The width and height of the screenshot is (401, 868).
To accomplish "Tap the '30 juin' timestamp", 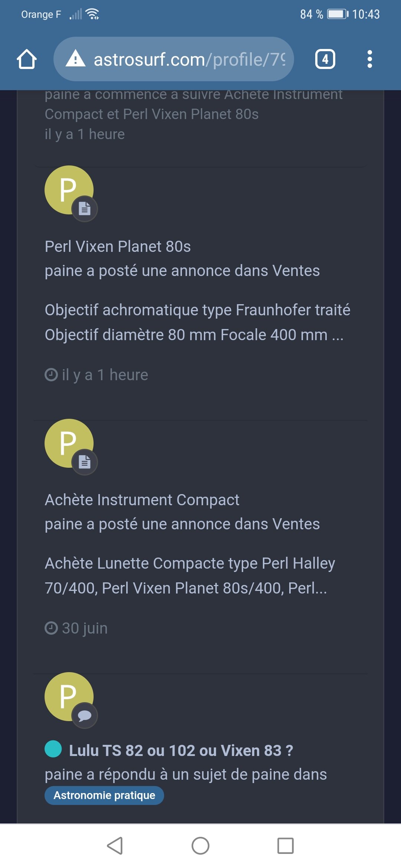I will point(84,628).
